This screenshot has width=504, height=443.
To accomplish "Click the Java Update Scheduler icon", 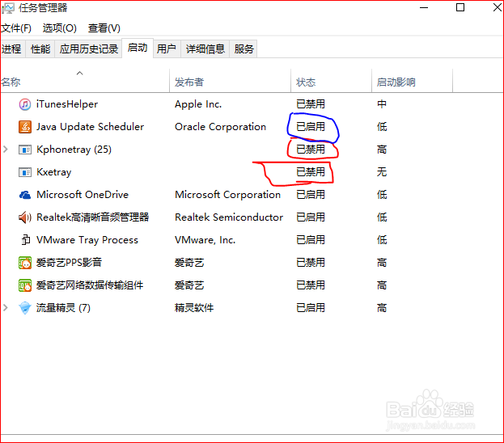I will 25,127.
